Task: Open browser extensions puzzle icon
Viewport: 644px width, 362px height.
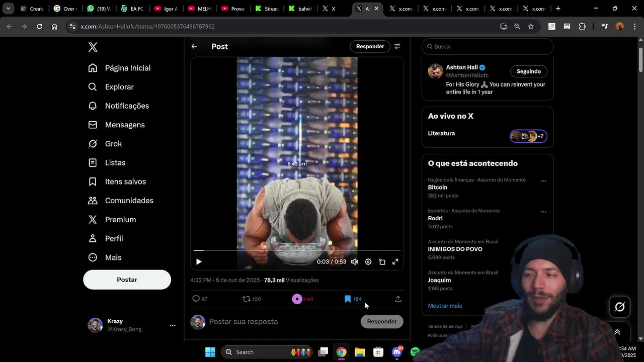Action: tap(582, 26)
